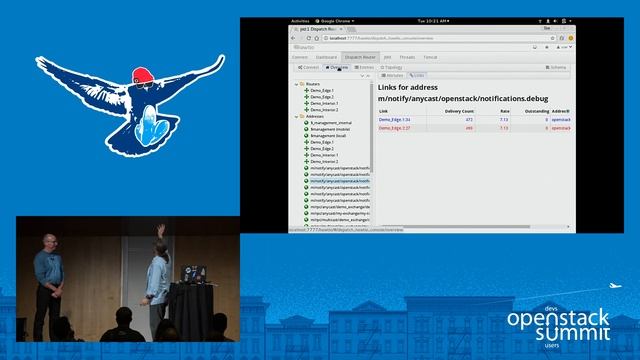Select $management (local) address

point(328,136)
